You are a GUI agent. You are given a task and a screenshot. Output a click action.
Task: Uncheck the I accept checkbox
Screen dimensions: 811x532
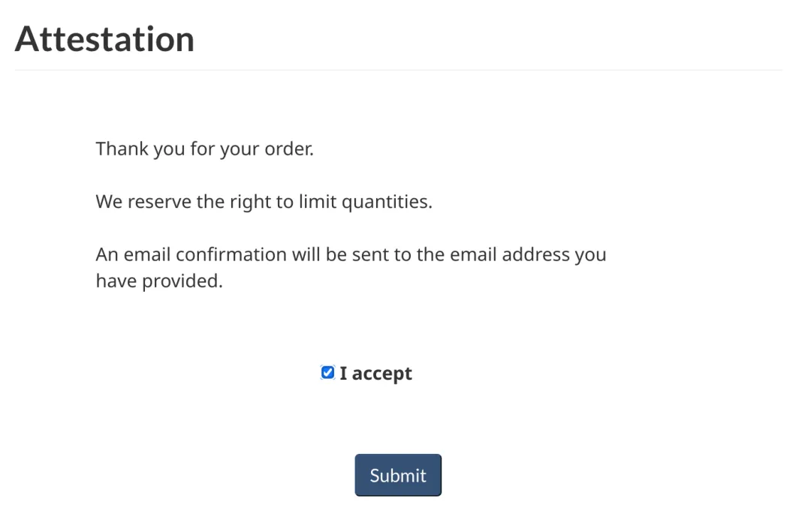point(327,373)
